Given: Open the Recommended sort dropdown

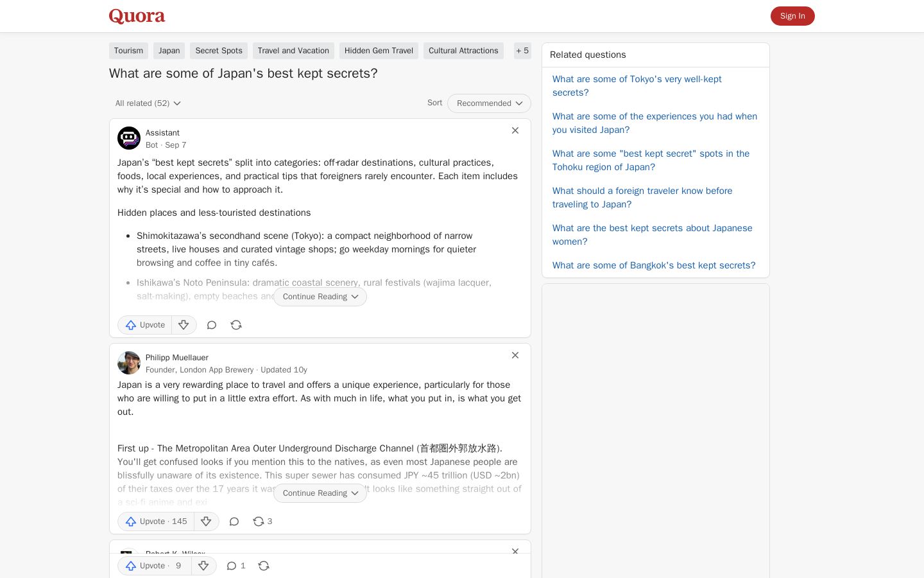Looking at the screenshot, I should point(489,103).
